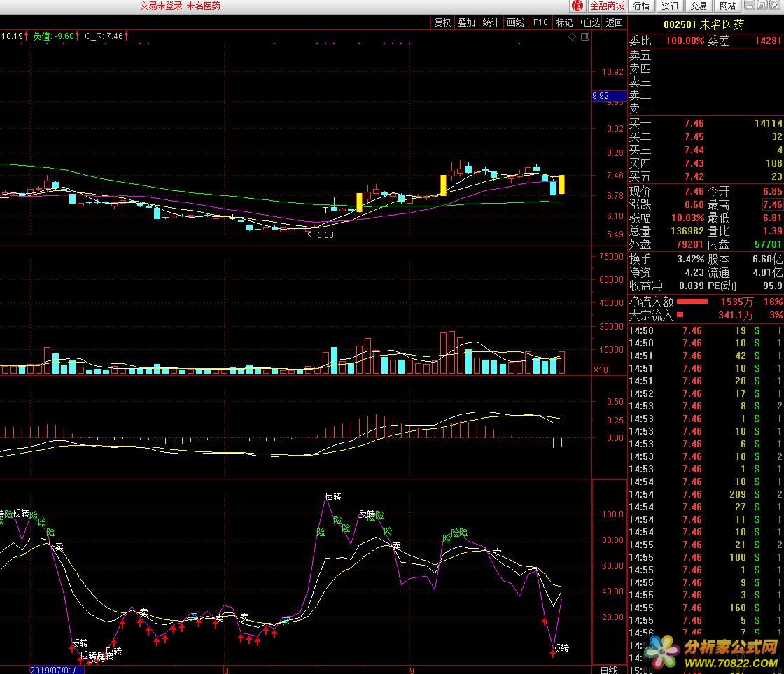
Task: Click 买五 bid price 7.42 row
Action: tap(706, 176)
